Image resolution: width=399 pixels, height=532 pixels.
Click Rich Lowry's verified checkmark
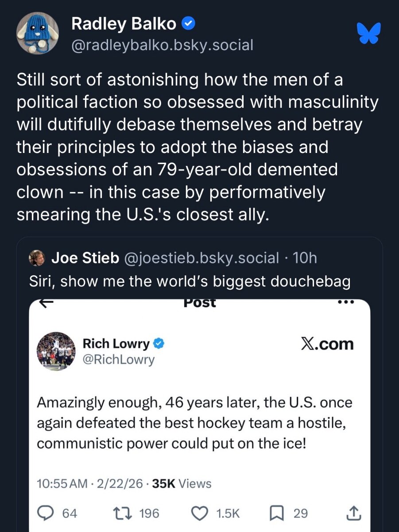tap(159, 344)
